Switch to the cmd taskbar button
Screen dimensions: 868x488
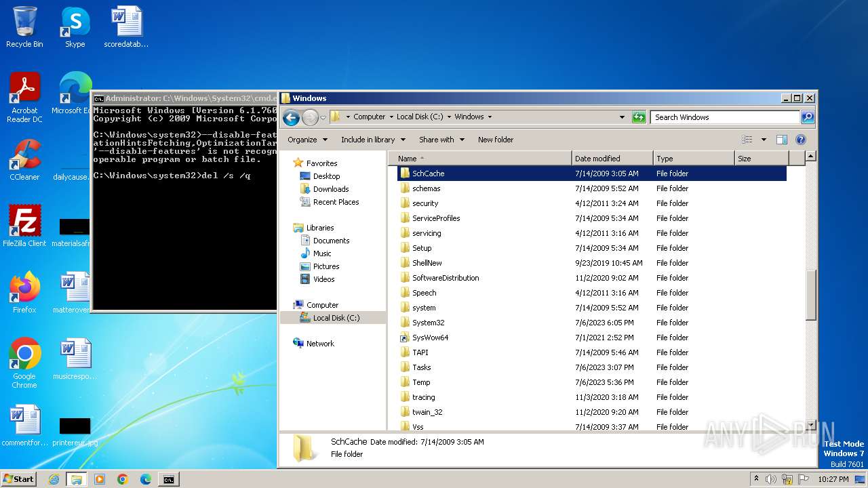pyautogui.click(x=168, y=479)
